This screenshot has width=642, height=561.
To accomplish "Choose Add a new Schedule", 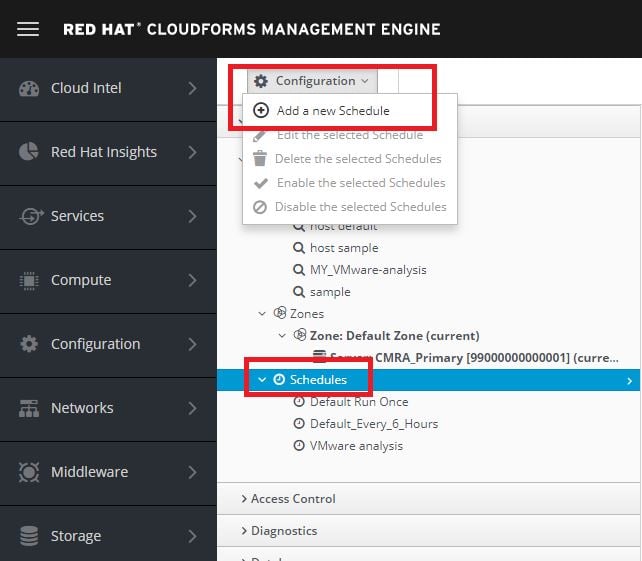I will point(350,111).
